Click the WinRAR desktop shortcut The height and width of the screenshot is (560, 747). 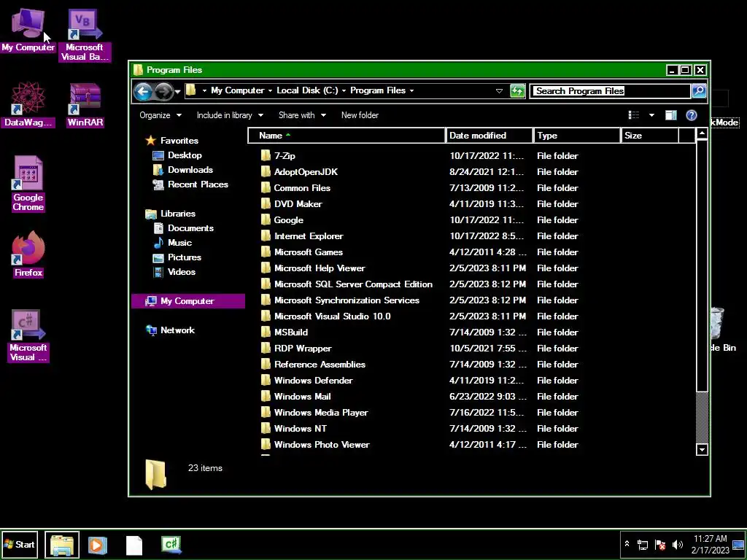click(85, 104)
